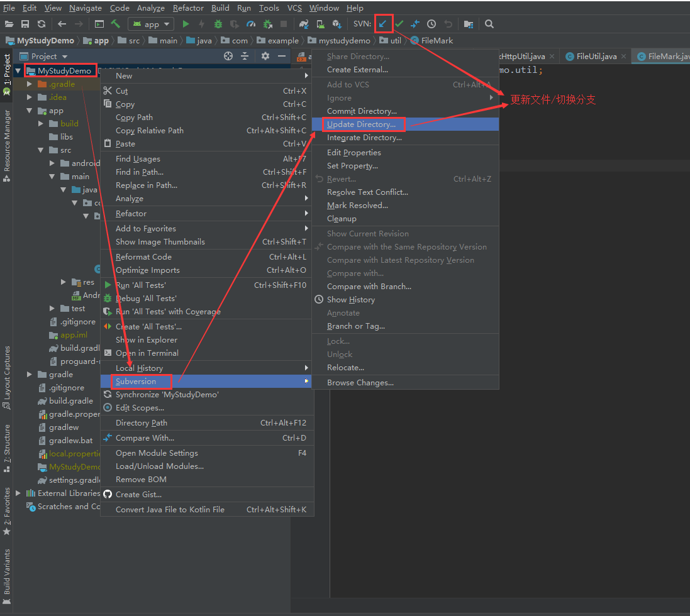Open Project Structure icon in toolbar
690x616 pixels.
(469, 24)
